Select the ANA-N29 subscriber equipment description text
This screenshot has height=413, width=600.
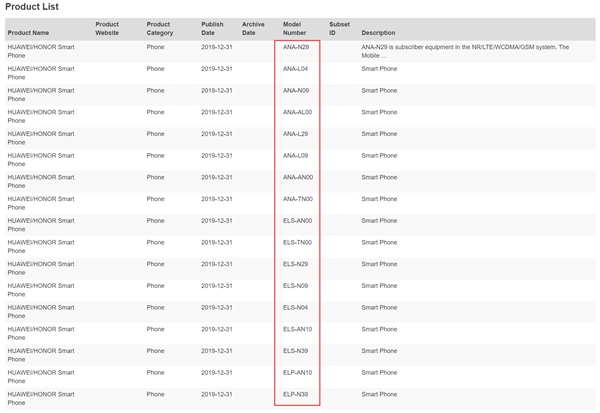click(465, 51)
